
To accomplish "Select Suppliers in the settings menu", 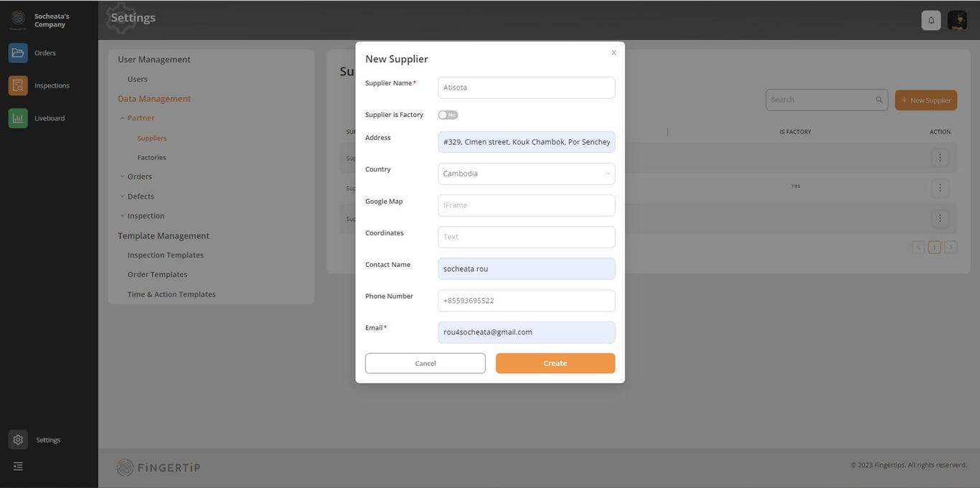I will [x=152, y=138].
